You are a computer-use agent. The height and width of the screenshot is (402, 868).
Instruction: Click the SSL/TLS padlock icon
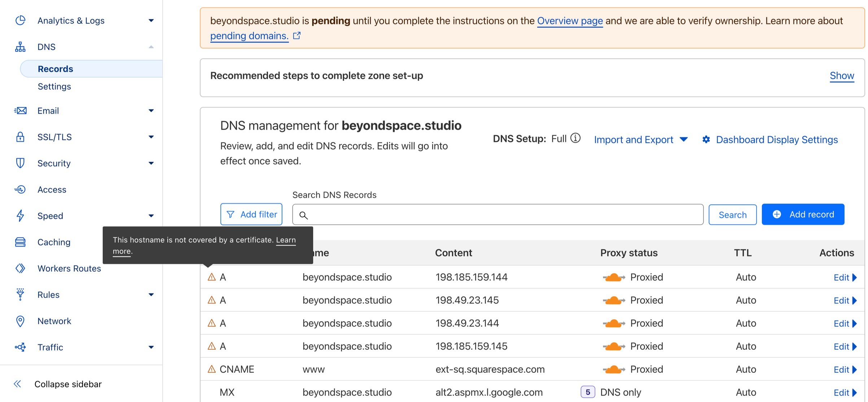20,137
